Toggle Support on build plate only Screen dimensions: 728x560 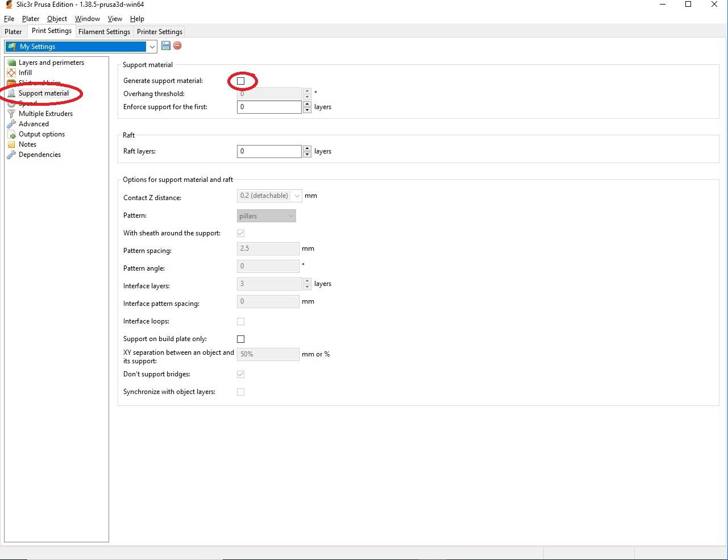pos(240,339)
